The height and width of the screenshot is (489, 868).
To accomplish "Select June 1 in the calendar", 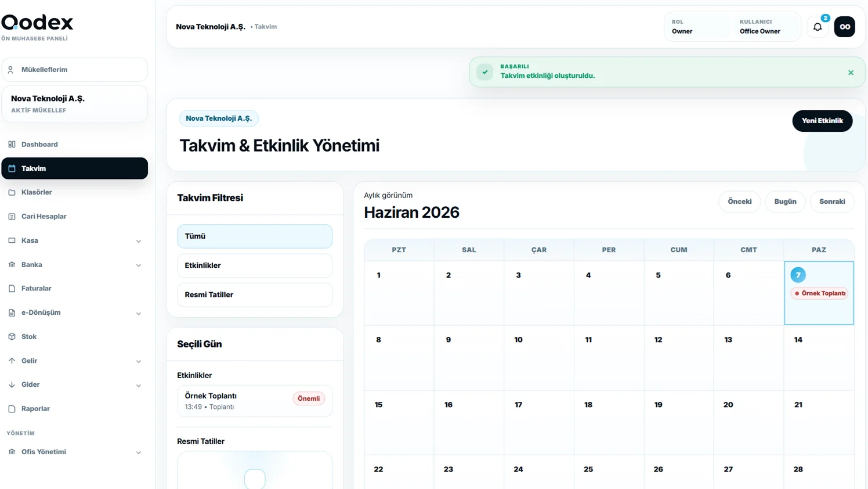I will [x=399, y=293].
